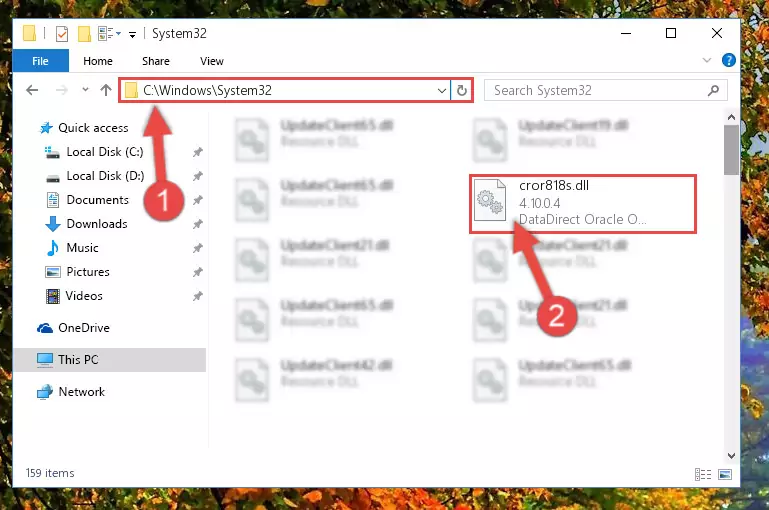Click the search magnifier icon
Viewport: 769px width, 510px height.
(x=714, y=90)
